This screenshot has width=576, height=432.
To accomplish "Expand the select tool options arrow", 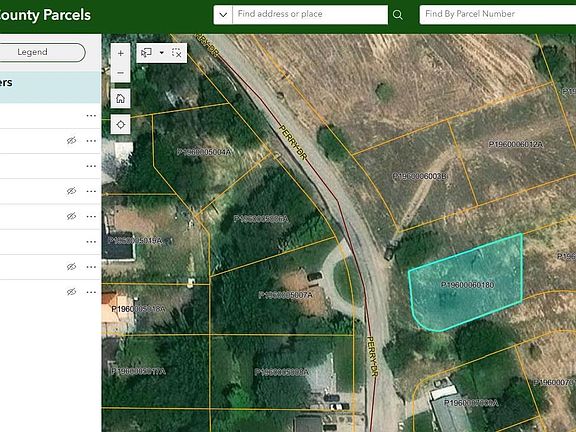I will coord(162,53).
